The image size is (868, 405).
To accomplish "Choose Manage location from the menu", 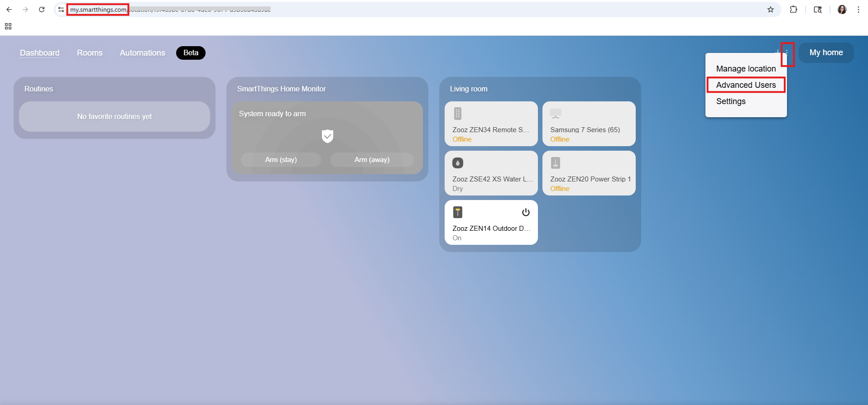I will coord(746,69).
